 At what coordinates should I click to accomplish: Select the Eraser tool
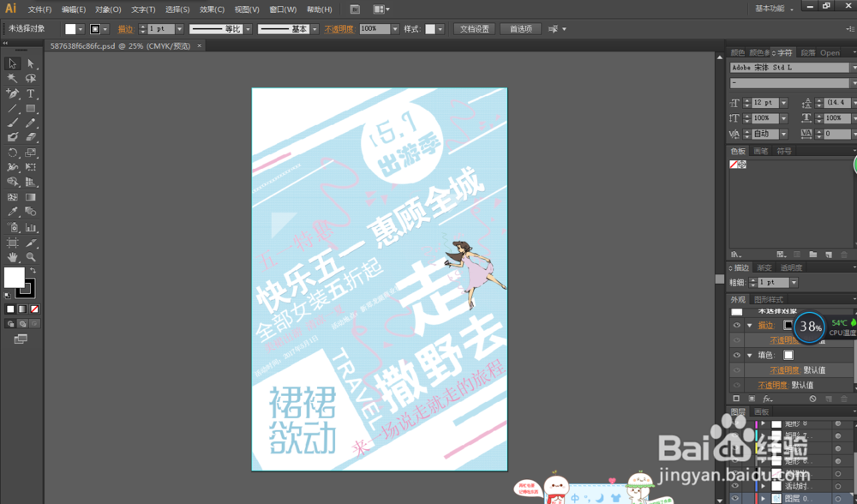pyautogui.click(x=31, y=137)
